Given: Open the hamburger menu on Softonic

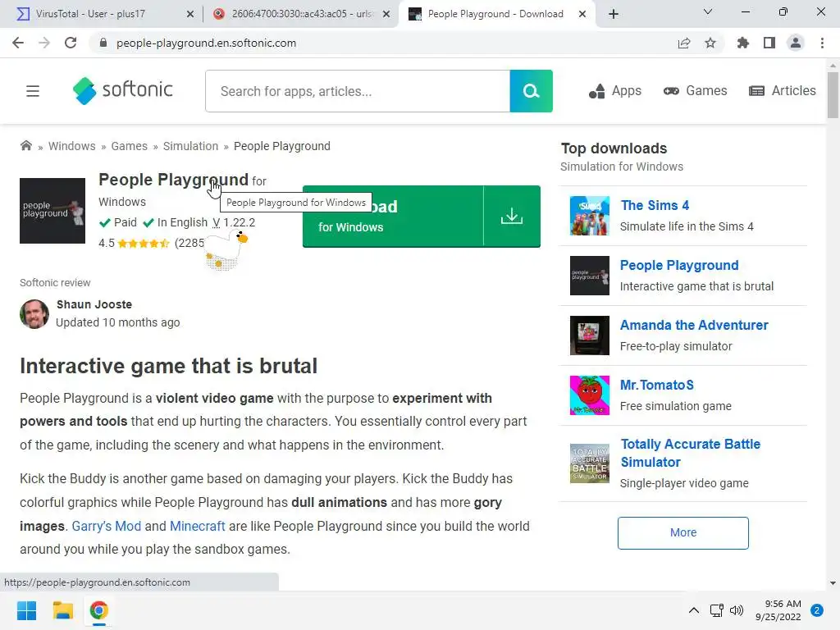Looking at the screenshot, I should (33, 91).
